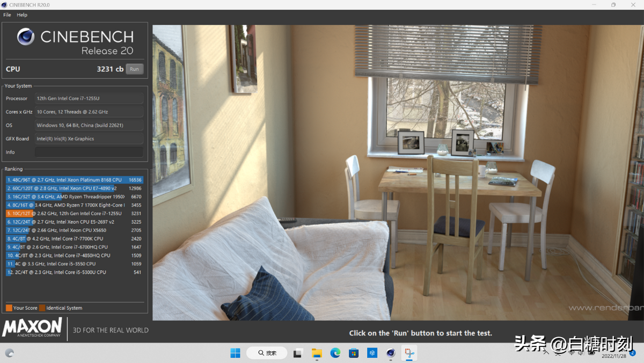The height and width of the screenshot is (363, 644).
Task: Open the Widgets icon in taskbar corner
Action: (9, 353)
